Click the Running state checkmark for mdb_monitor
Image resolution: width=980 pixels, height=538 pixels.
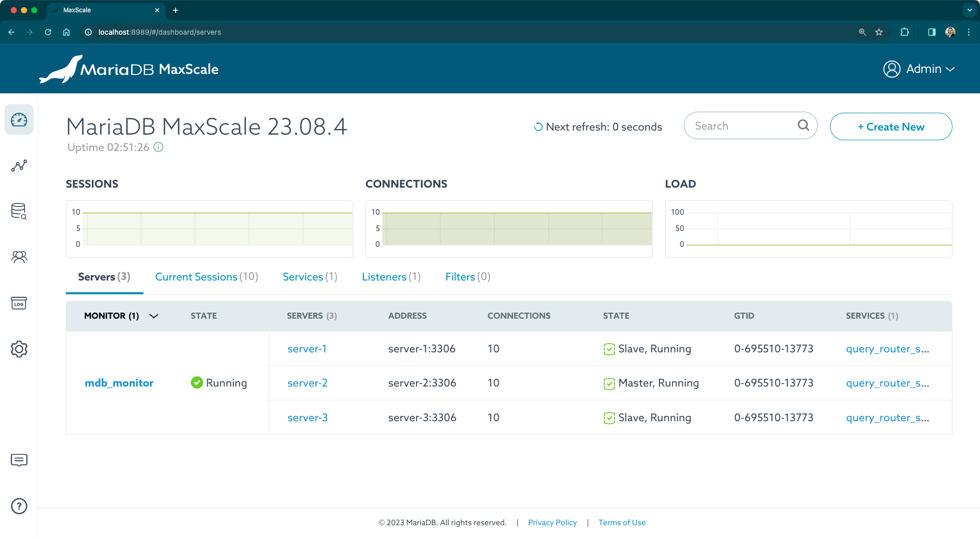[x=197, y=382]
